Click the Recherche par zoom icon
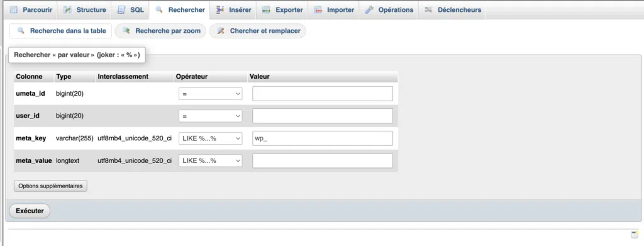The height and width of the screenshot is (246, 644). 126,31
